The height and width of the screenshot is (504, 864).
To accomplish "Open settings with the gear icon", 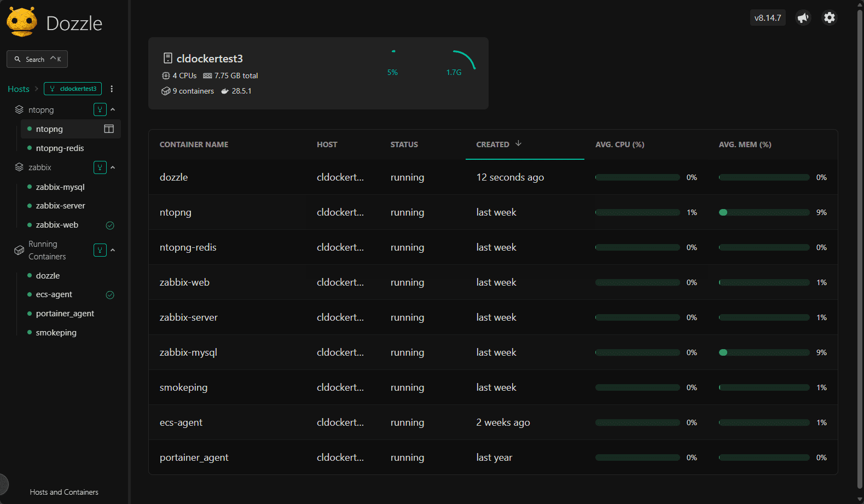I will pyautogui.click(x=830, y=18).
